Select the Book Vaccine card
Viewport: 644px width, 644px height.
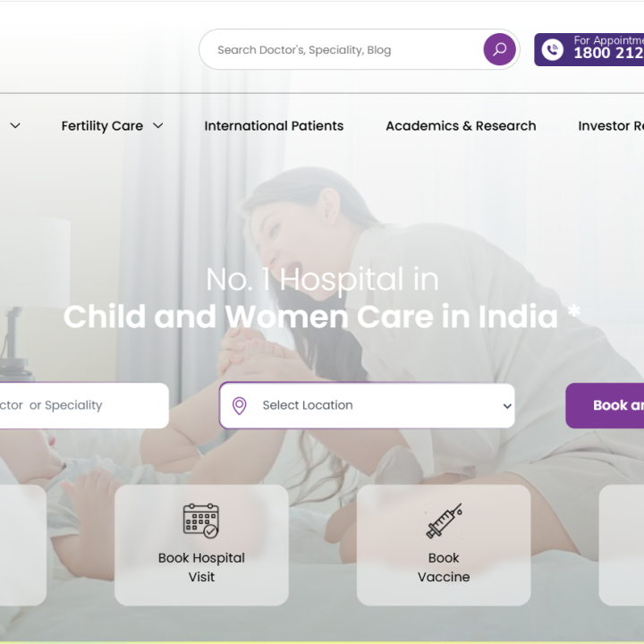point(444,545)
